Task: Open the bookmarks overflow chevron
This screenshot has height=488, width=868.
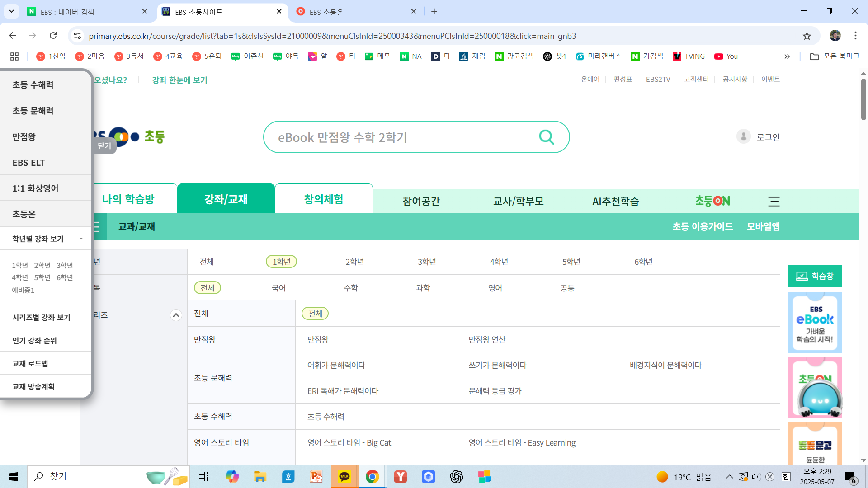Action: click(787, 56)
